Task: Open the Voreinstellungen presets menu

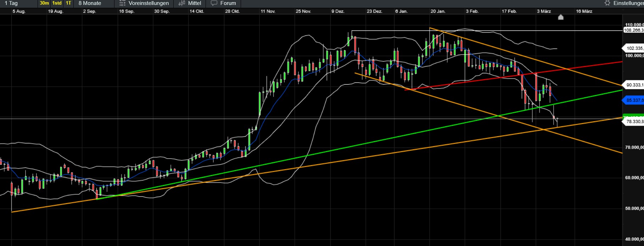Action: point(144,3)
